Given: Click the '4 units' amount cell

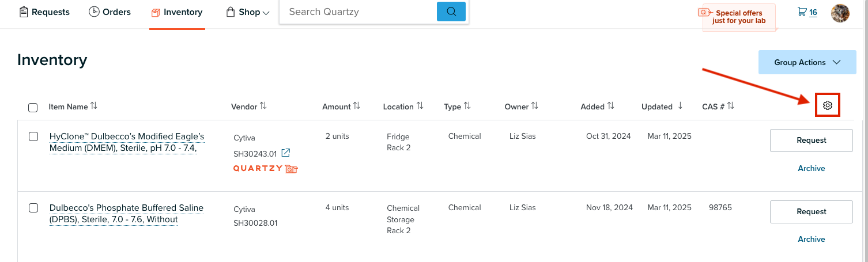Looking at the screenshot, I should 337,208.
